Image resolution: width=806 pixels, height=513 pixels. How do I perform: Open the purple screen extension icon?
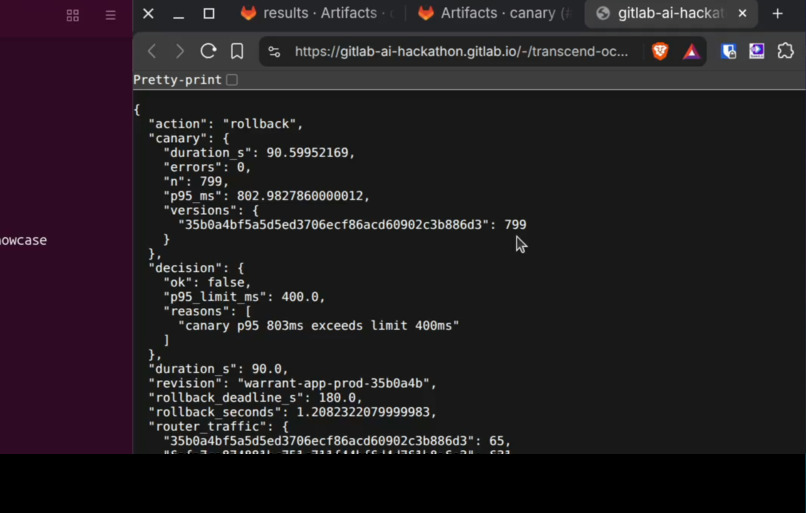click(x=757, y=51)
